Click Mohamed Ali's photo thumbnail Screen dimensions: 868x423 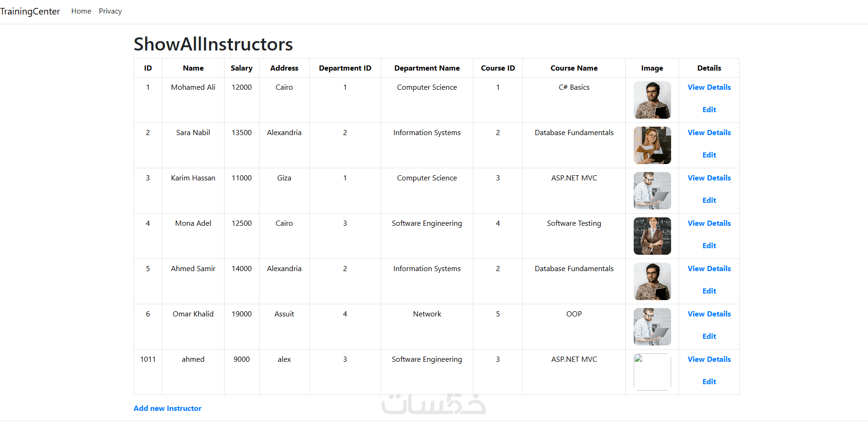point(652,100)
